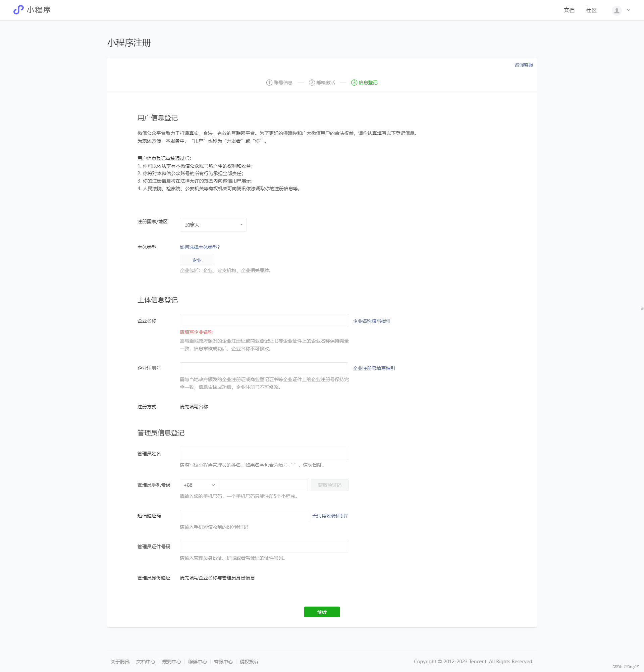Expand the account menu chevron

coord(629,10)
